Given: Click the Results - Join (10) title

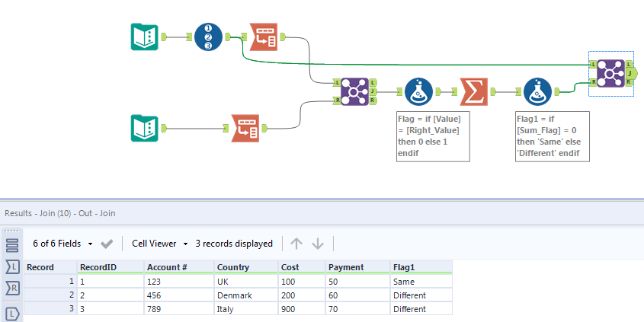Looking at the screenshot, I should point(60,213).
